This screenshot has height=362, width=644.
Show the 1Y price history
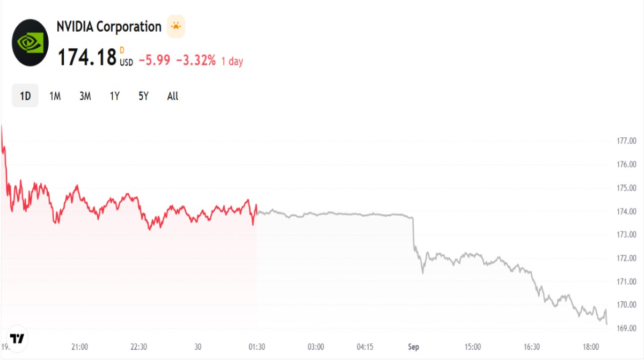click(114, 97)
